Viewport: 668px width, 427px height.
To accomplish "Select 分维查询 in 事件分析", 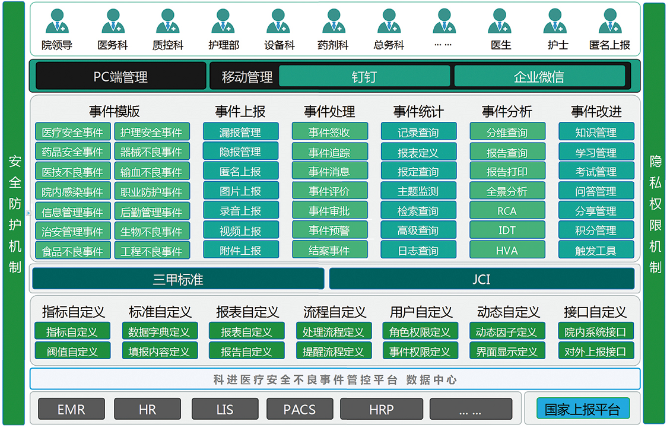I will click(x=507, y=132).
